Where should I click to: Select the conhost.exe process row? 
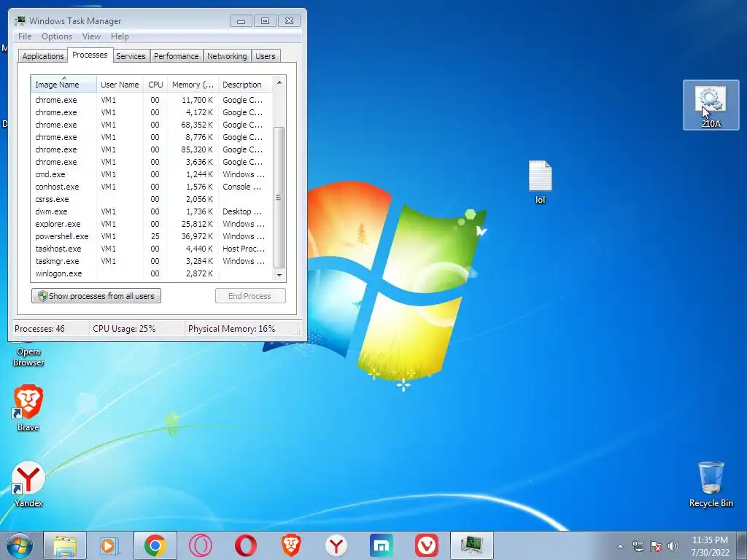tap(152, 187)
